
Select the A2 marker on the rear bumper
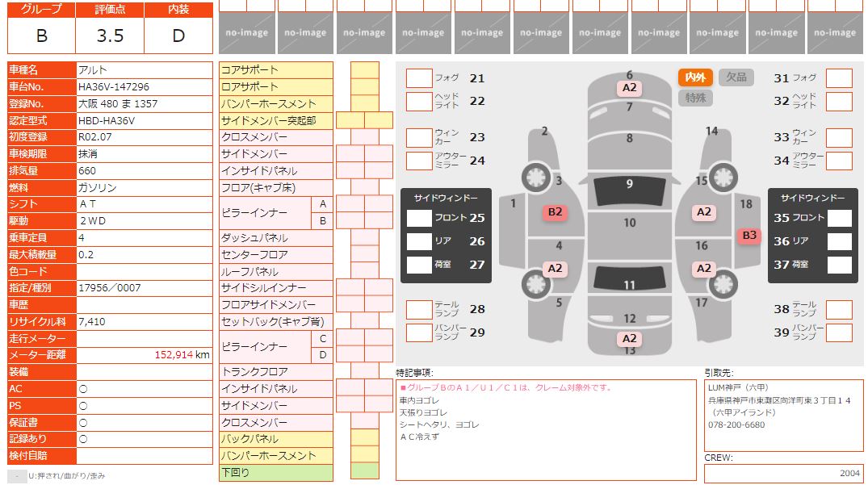click(629, 338)
